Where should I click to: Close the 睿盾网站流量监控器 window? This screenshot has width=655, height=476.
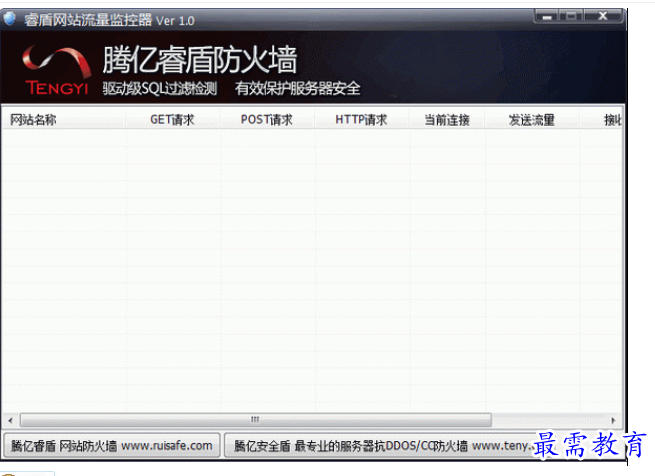[x=603, y=16]
